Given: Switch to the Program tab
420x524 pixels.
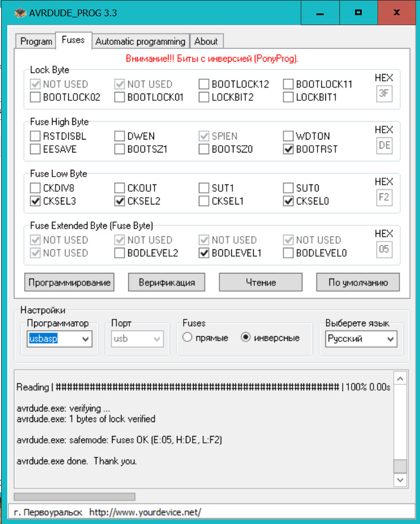Looking at the screenshot, I should 36,41.
